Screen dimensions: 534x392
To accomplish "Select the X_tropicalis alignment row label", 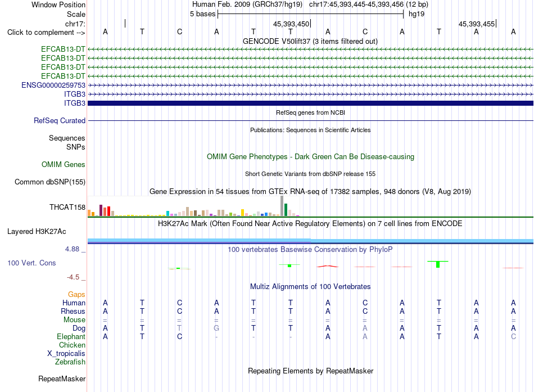I will [66, 354].
